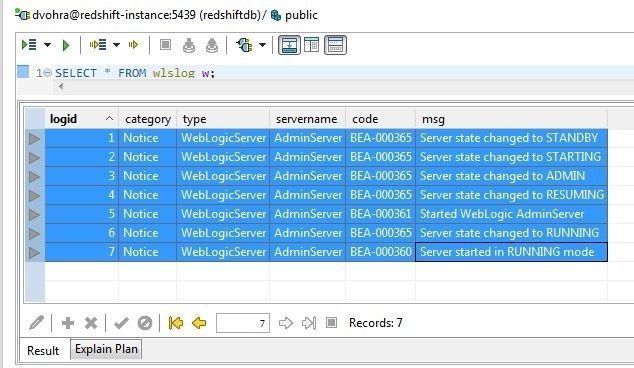Click the connection icon before dvohra@redshift-instance
This screenshot has height=368, width=634.
tap(23, 15)
